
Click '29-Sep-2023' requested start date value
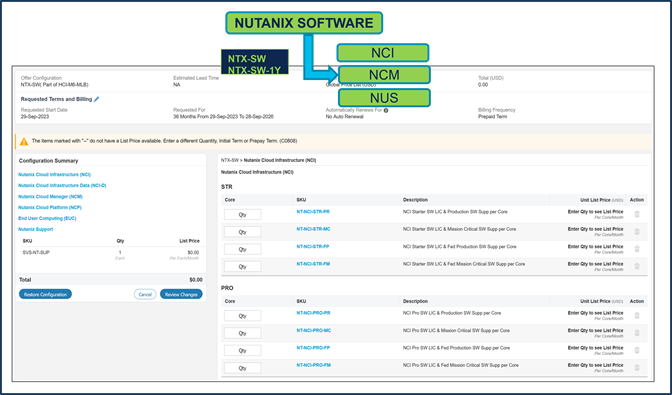point(35,117)
